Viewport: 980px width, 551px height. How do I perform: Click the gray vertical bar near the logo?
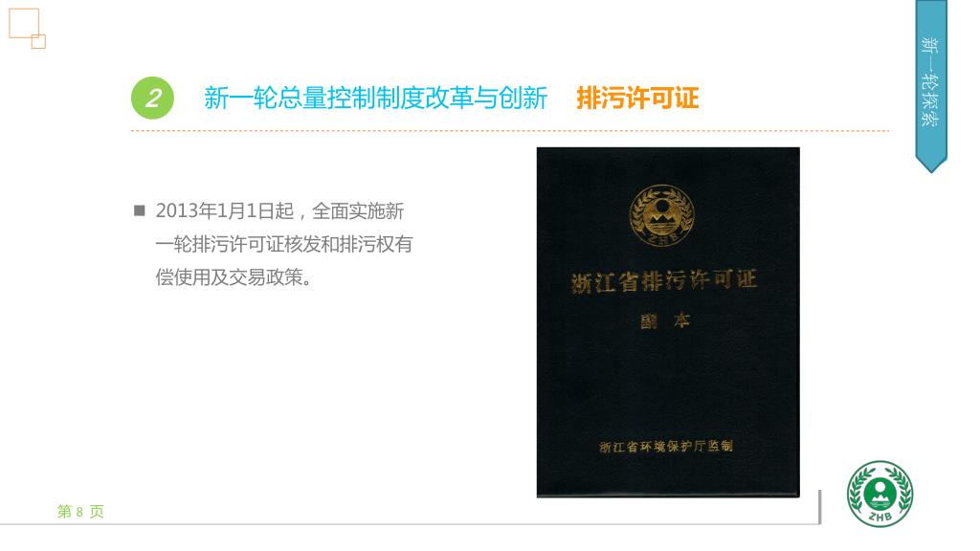[819, 507]
